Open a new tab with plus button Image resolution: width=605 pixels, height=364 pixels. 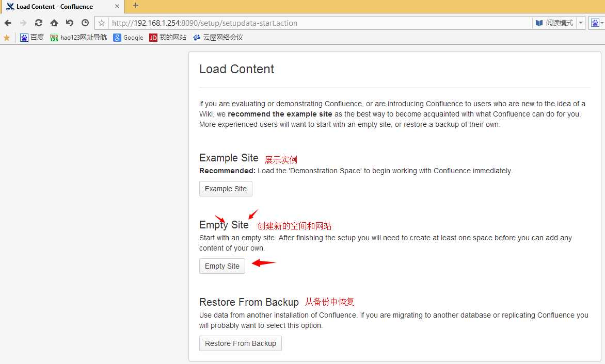click(135, 5)
